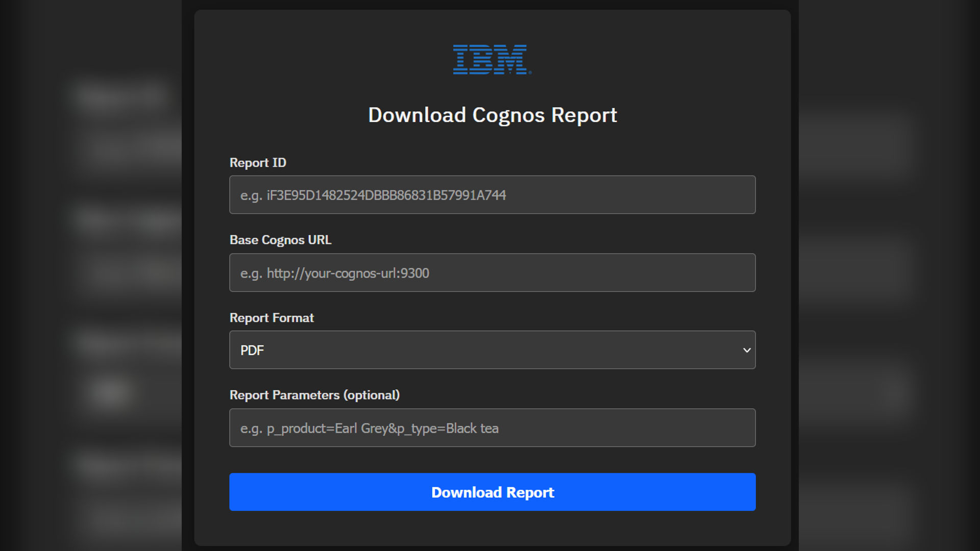Click the Report ID label
This screenshot has width=980, height=551.
(x=258, y=163)
